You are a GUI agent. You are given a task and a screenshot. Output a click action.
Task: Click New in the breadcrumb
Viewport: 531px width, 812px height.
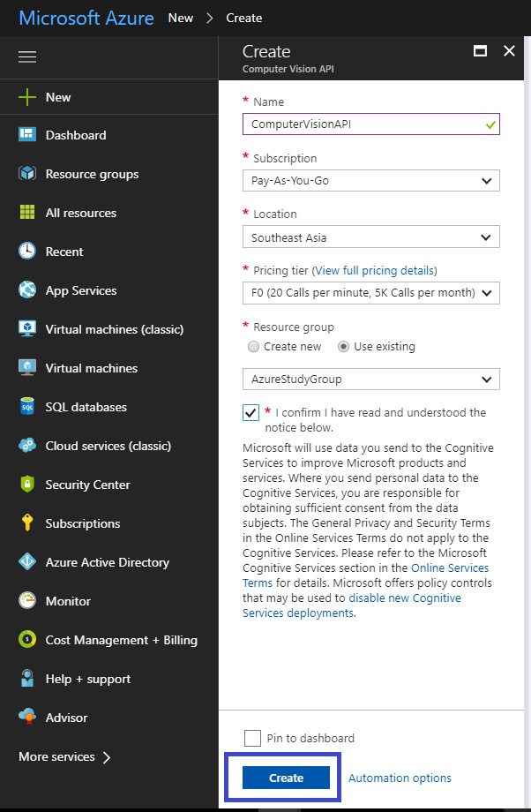point(181,19)
